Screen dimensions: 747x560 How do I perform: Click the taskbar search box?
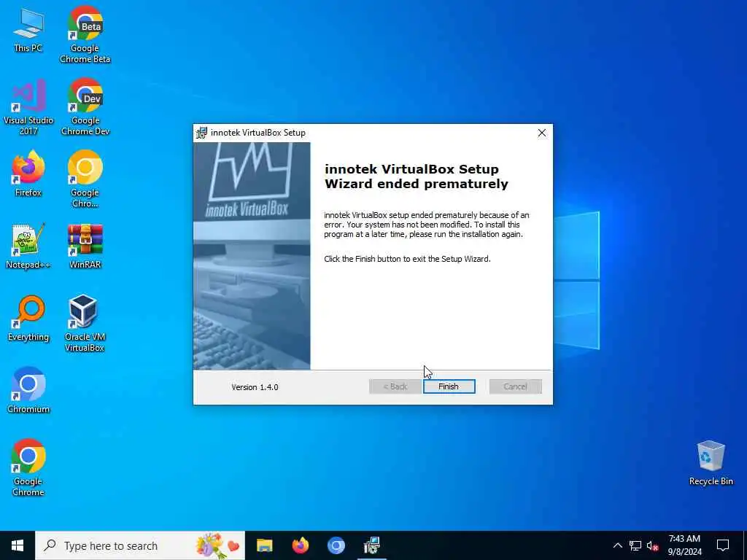(140, 545)
